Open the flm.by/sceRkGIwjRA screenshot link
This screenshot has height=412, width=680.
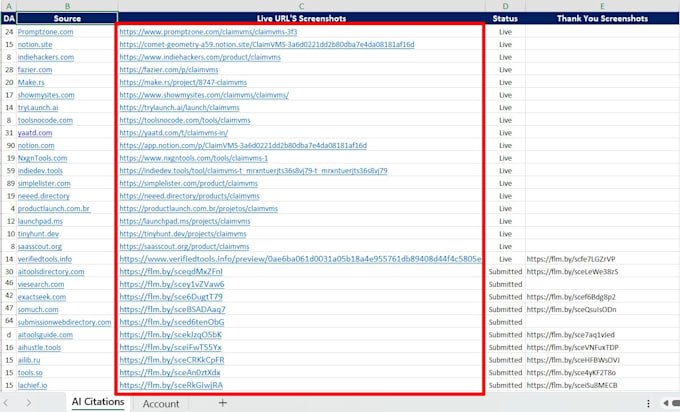171,385
